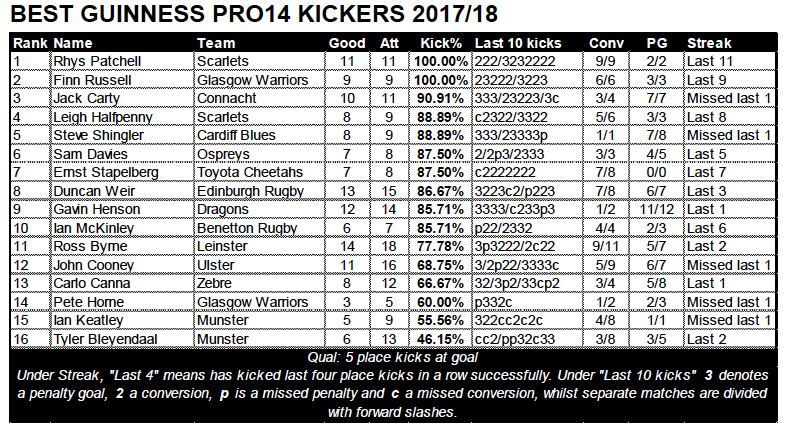
Task: Click the Best Guinness PRO14 Kickers title
Action: pos(254,14)
